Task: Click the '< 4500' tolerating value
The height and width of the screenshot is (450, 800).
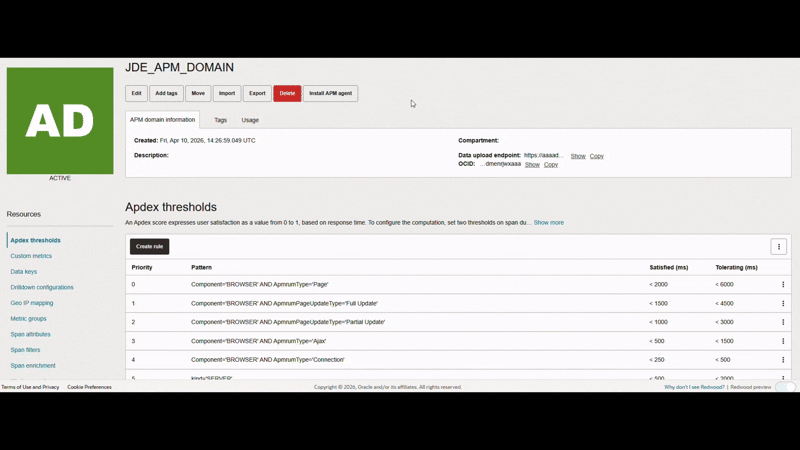Action: tap(724, 304)
